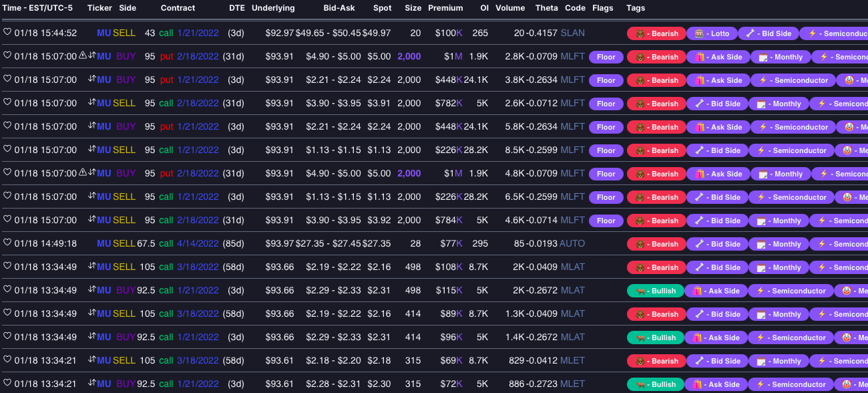Image resolution: width=868 pixels, height=393 pixels.
Task: Click swap arrows icon on the $115K row
Action: 92,290
